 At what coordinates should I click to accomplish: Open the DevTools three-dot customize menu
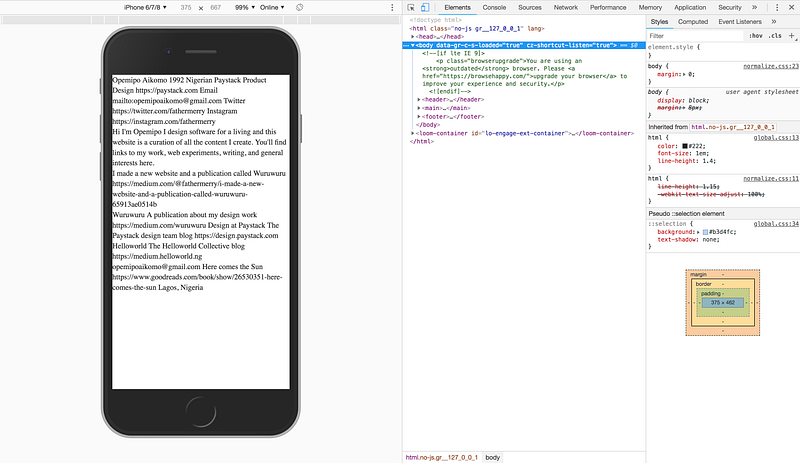[777, 8]
